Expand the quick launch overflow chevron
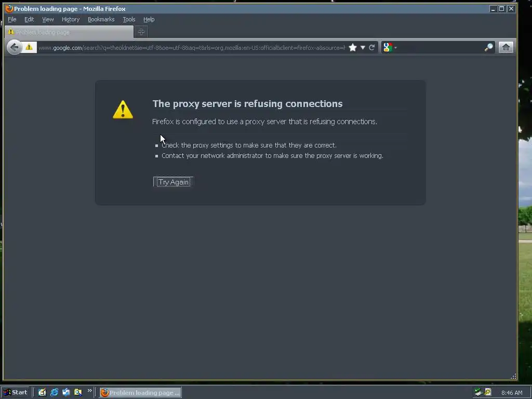Viewport: 532px width, 399px height. click(x=89, y=391)
